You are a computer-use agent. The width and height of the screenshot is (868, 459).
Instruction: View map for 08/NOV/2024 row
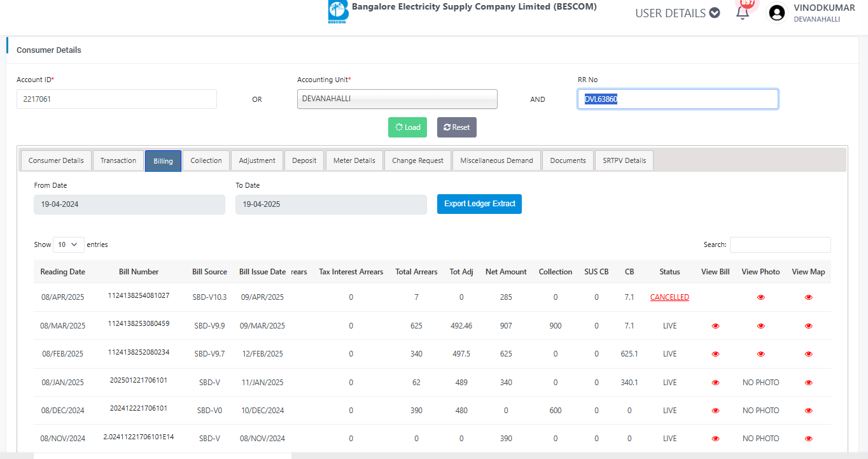pos(808,439)
